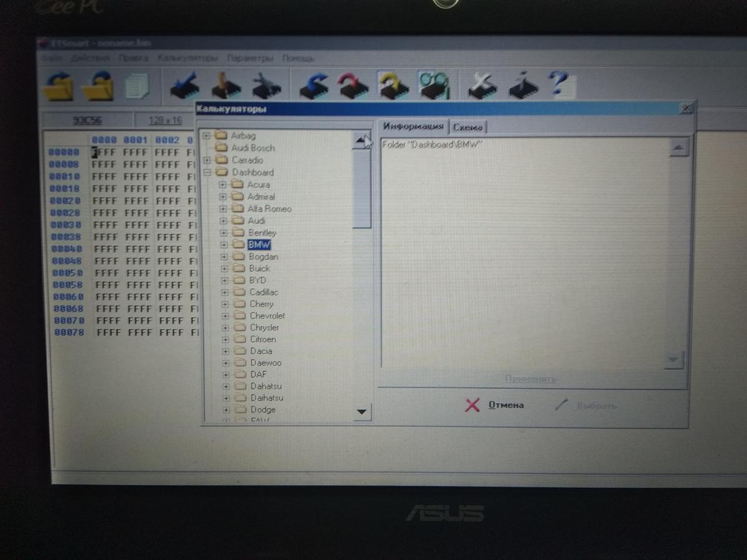Expand the Acura folder node
Image resolution: width=747 pixels, height=560 pixels.
[x=223, y=185]
